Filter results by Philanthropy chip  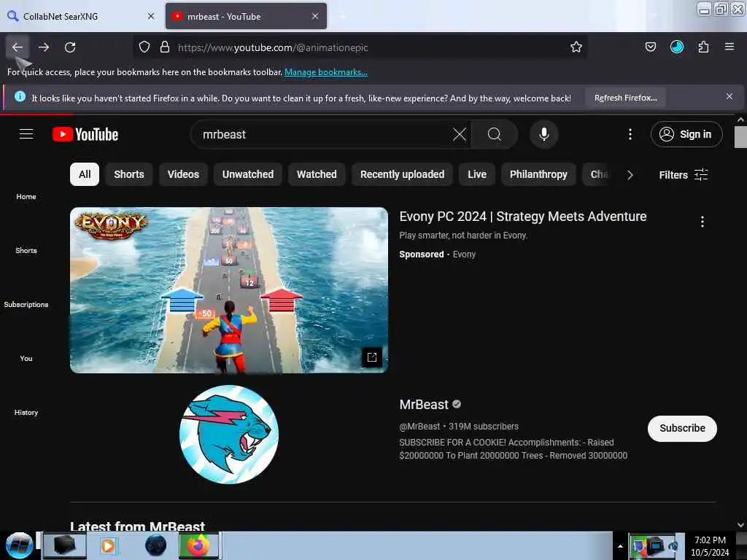(x=538, y=174)
